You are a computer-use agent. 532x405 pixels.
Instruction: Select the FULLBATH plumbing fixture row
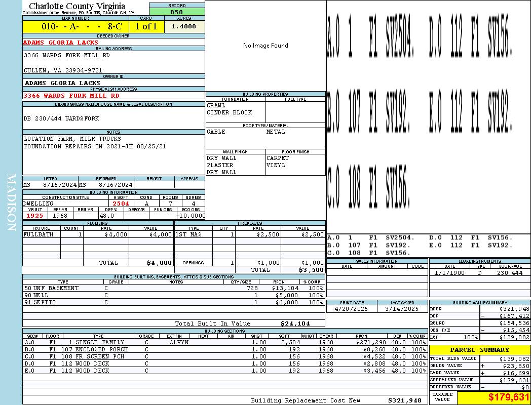tap(98, 234)
